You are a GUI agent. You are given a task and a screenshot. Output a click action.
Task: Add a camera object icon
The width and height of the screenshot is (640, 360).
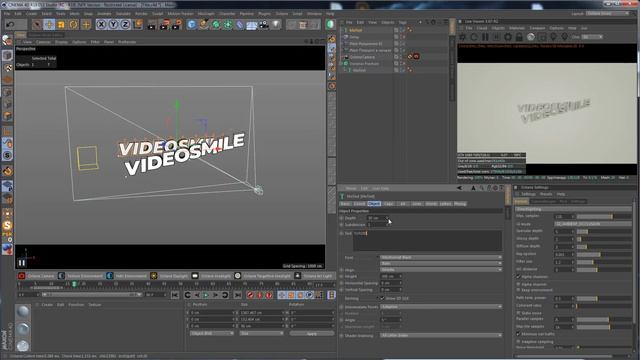(x=264, y=24)
